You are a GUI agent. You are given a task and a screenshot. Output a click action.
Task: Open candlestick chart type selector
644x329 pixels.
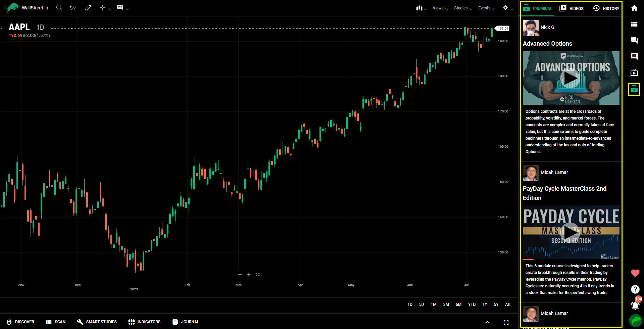click(419, 8)
